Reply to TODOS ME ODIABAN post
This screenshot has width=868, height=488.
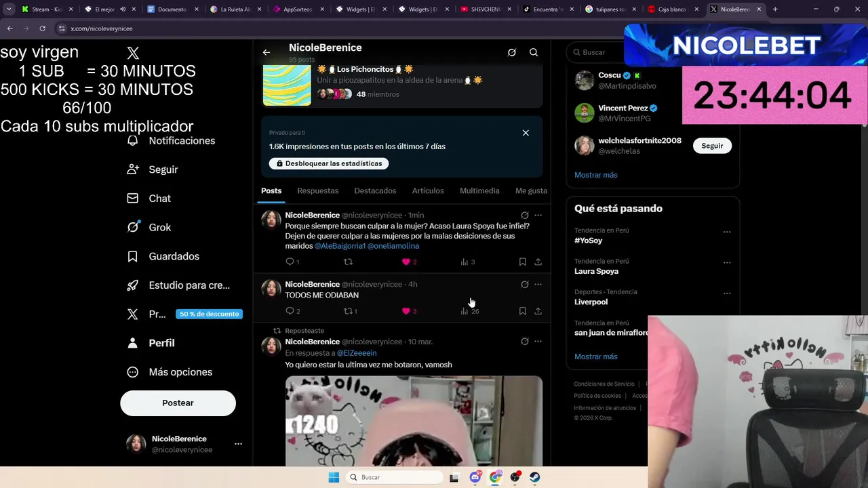coord(292,311)
